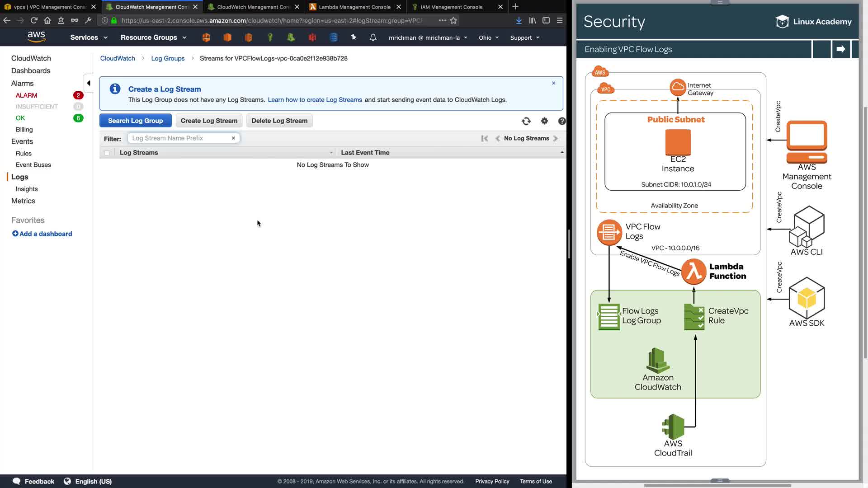This screenshot has width=868, height=488.
Task: Click the Create Log Stream button
Action: click(x=209, y=121)
